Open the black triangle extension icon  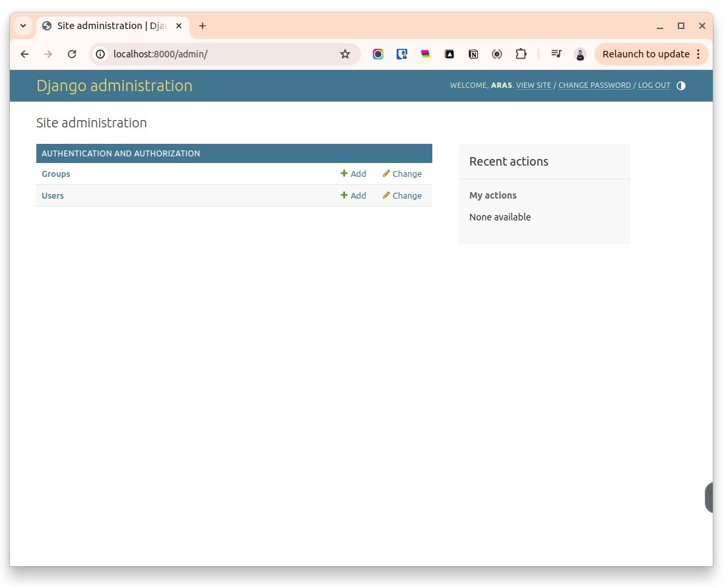[449, 54]
